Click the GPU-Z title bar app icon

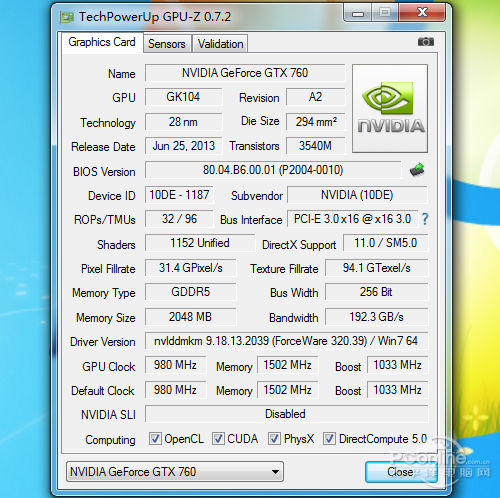pyautogui.click(x=66, y=17)
